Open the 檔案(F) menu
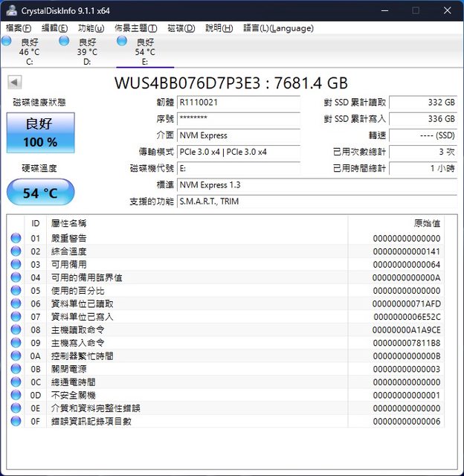The height and width of the screenshot is (476, 464). point(19,28)
